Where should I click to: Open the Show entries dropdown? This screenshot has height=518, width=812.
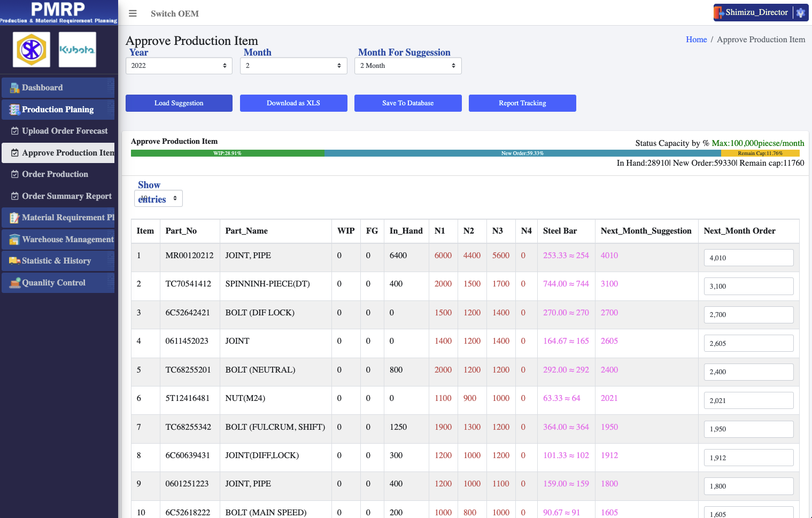(158, 198)
